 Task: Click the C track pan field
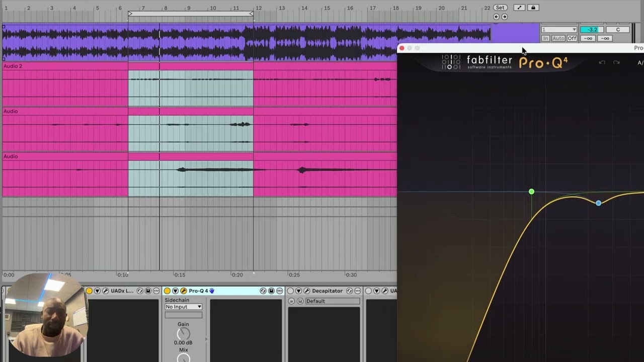tap(618, 30)
